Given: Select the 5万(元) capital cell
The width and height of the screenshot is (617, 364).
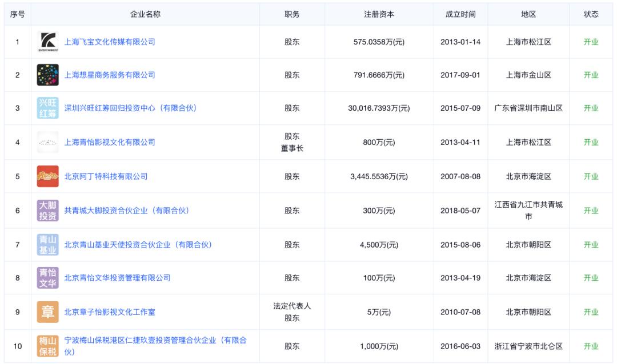Looking at the screenshot, I should click(x=379, y=312).
